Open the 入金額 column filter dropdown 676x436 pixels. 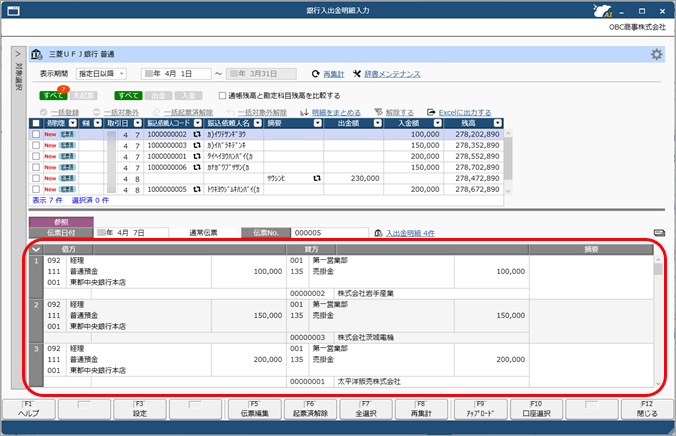(x=438, y=123)
